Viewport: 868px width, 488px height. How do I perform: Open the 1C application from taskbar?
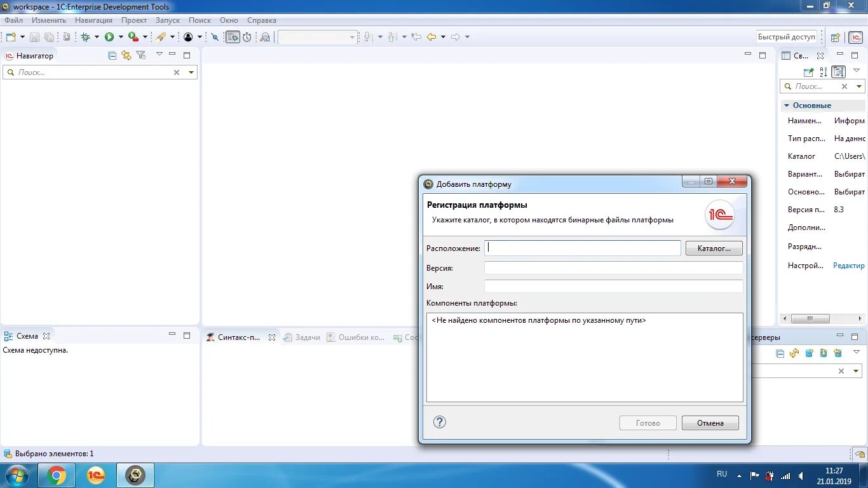tap(96, 475)
